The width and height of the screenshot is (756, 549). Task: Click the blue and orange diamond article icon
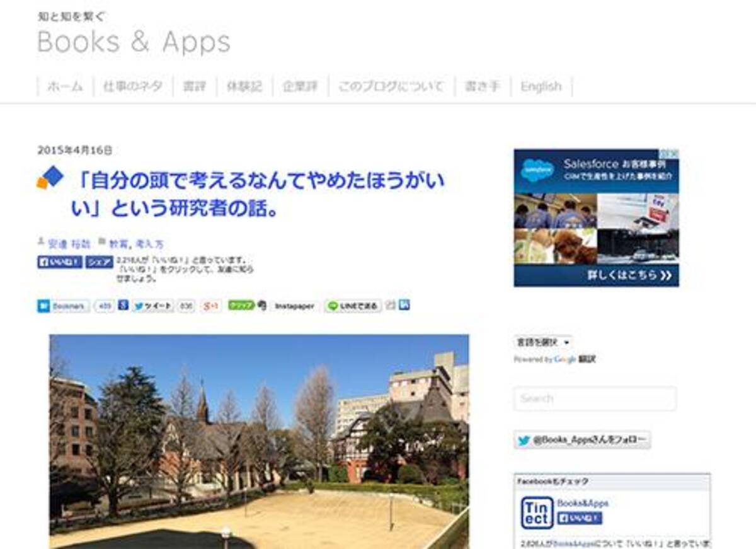tap(50, 178)
